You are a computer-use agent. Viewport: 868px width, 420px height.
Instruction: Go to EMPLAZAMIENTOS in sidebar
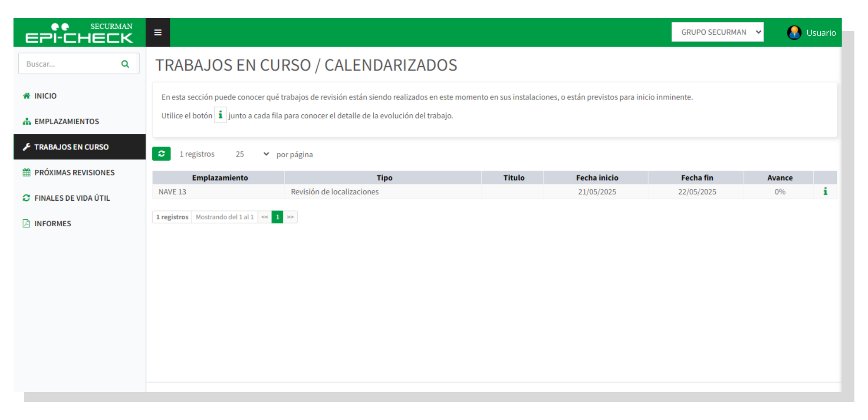(66, 122)
